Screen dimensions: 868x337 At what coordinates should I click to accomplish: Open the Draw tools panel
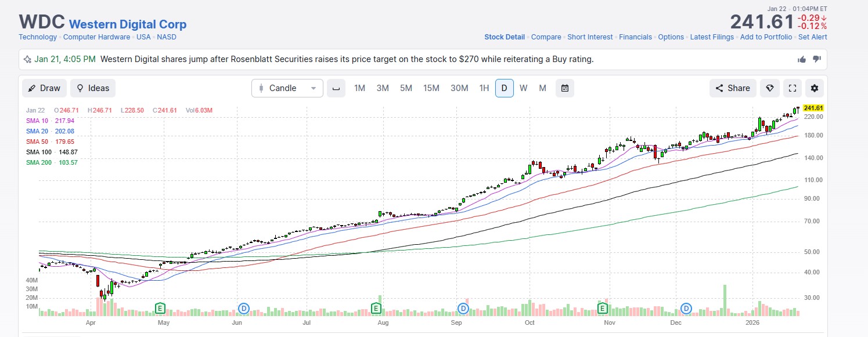tap(44, 88)
